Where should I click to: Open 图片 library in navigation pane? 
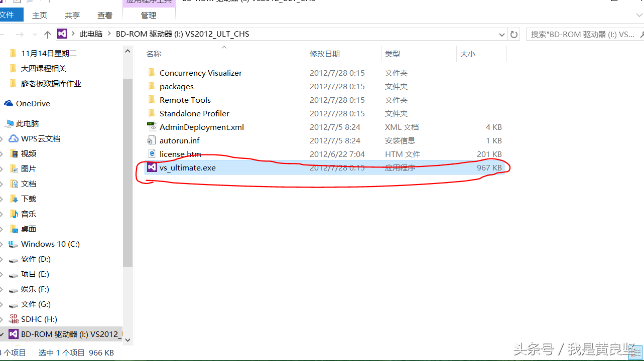click(29, 168)
